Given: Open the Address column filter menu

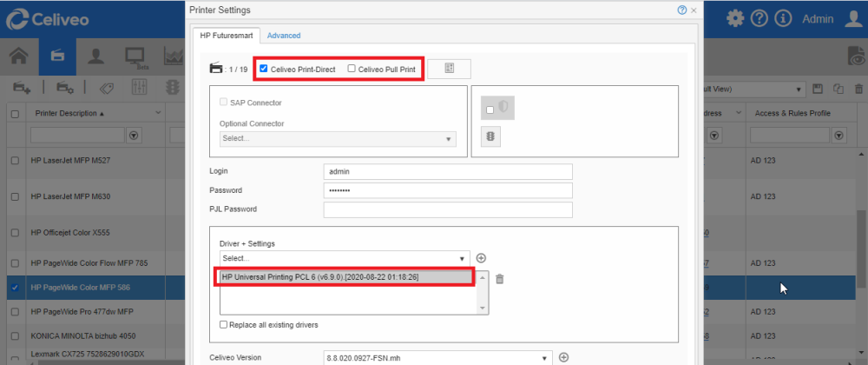Looking at the screenshot, I should [714, 135].
